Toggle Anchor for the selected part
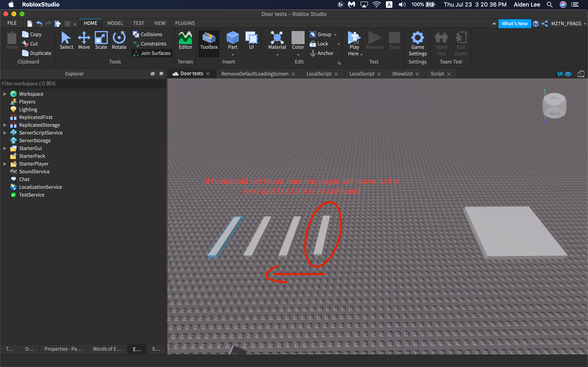Screen dimensions: 588x367 coord(321,53)
